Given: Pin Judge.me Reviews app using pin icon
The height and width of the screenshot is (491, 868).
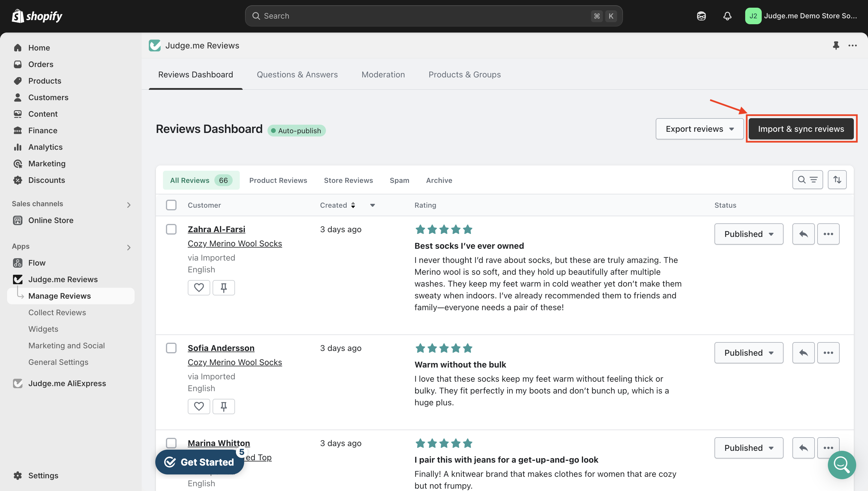Looking at the screenshot, I should (x=836, y=45).
